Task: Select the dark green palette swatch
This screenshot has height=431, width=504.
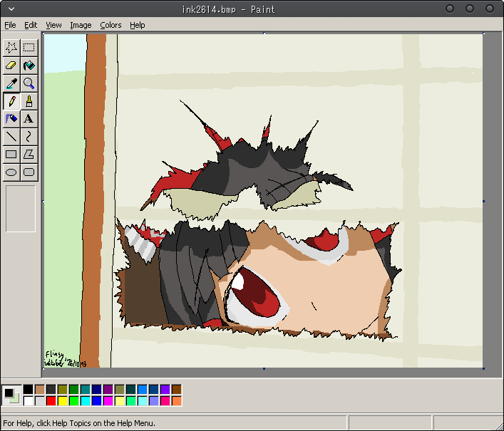Action: pos(74,390)
